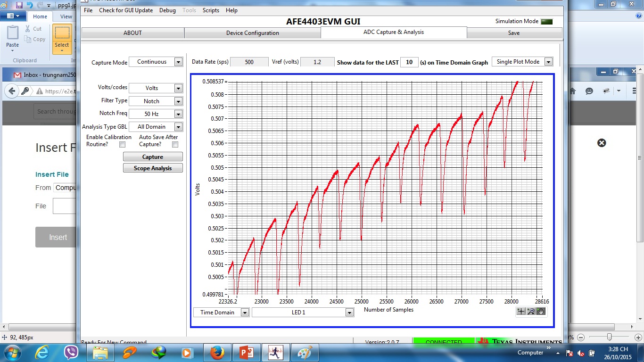Open Paint's Customize Quick Access Toolbar arrow
Screen dimensions: 644x362
click(49, 6)
